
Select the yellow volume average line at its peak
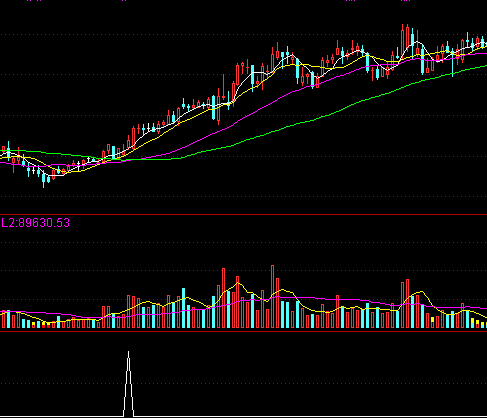pos(238,283)
